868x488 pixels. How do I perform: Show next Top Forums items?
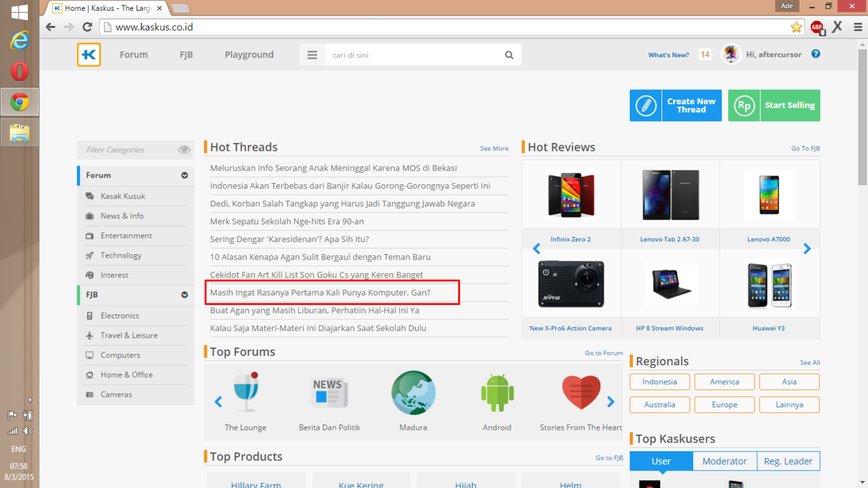click(611, 402)
